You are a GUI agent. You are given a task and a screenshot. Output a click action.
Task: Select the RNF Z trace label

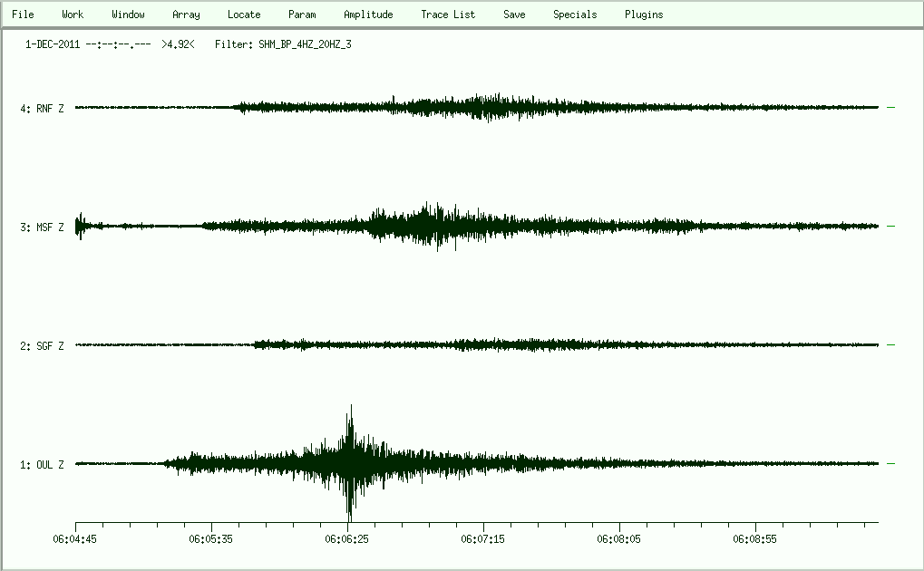(42, 109)
